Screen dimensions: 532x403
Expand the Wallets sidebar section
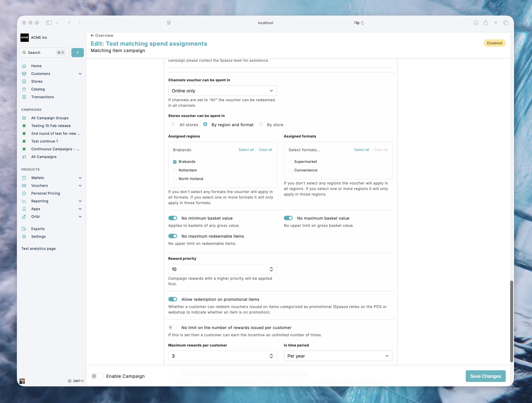coord(80,178)
